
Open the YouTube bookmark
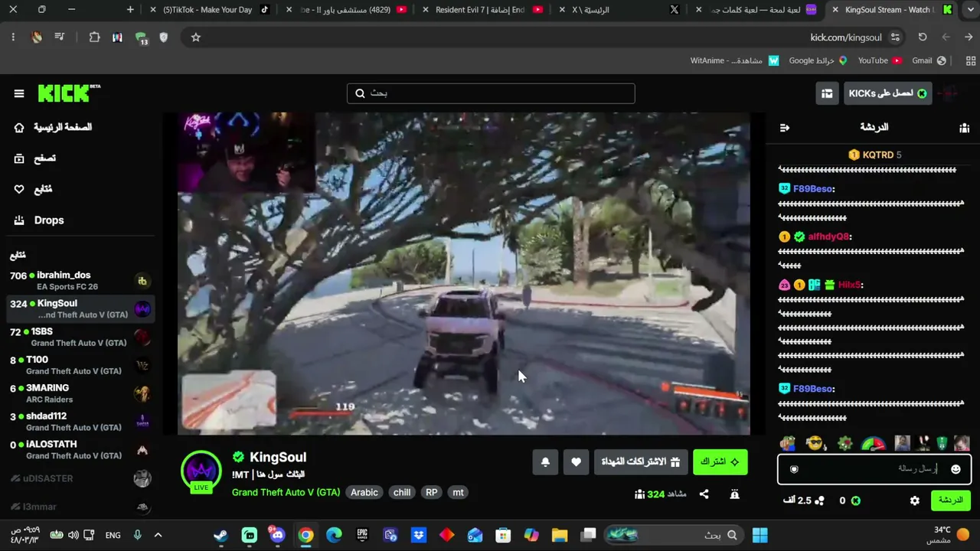(880, 60)
